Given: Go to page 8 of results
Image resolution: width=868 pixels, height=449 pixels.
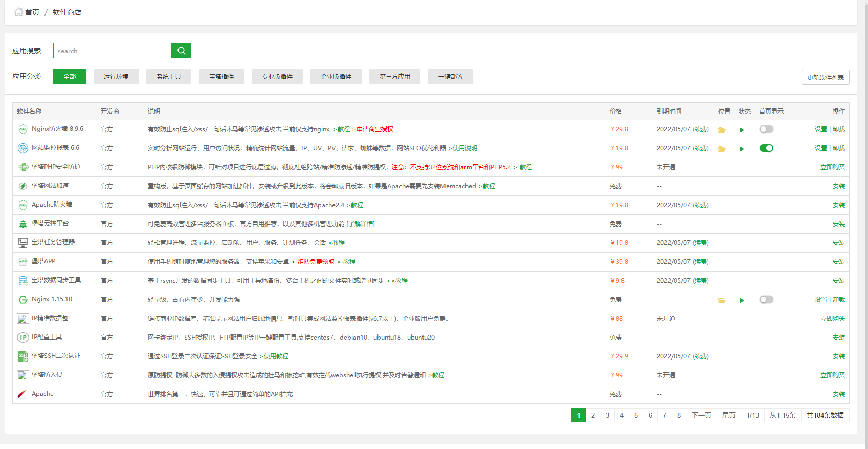Looking at the screenshot, I should point(679,415).
